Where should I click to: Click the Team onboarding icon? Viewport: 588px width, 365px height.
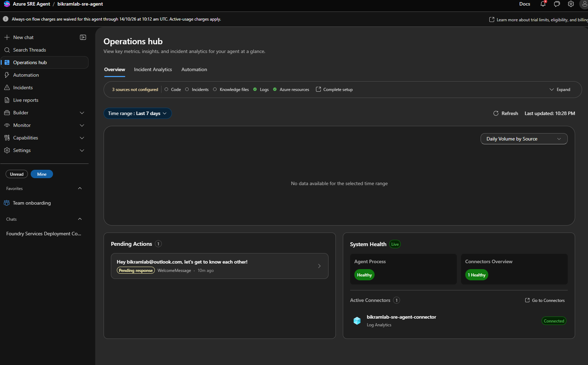(7, 203)
